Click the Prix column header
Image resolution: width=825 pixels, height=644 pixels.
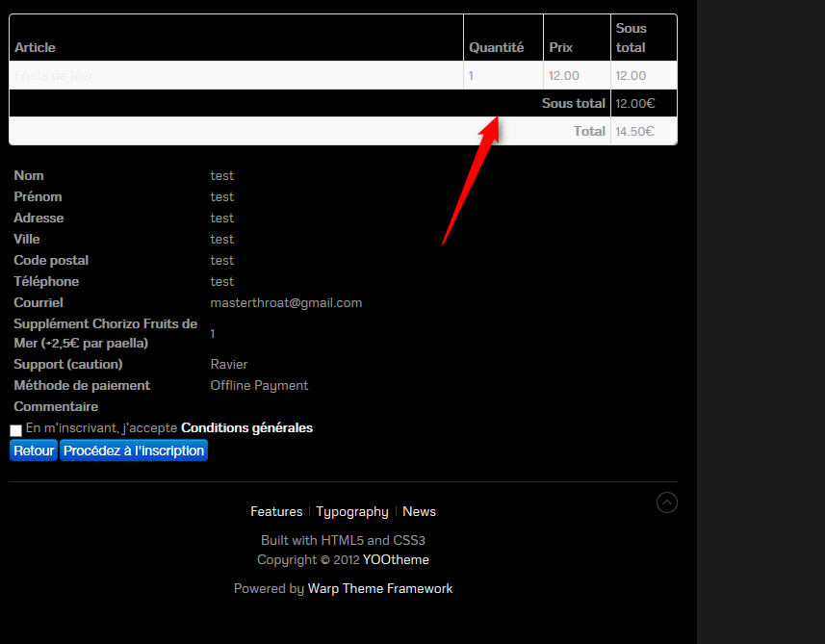pyautogui.click(x=560, y=47)
